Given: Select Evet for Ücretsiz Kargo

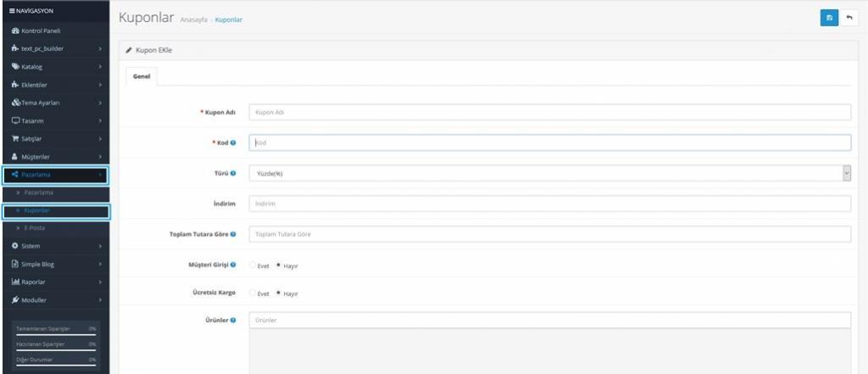Looking at the screenshot, I should click(x=253, y=293).
